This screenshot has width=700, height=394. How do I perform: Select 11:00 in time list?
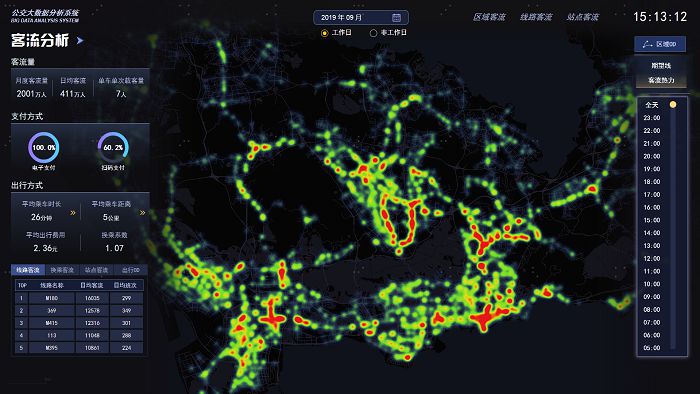[652, 271]
